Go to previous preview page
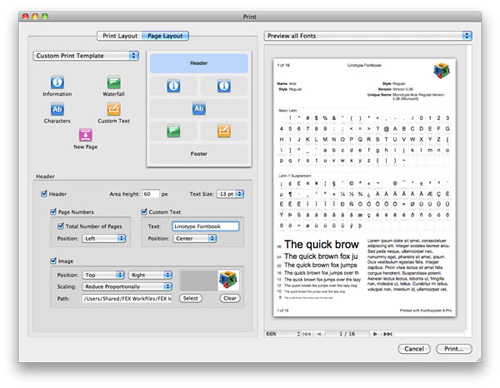 [319, 334]
